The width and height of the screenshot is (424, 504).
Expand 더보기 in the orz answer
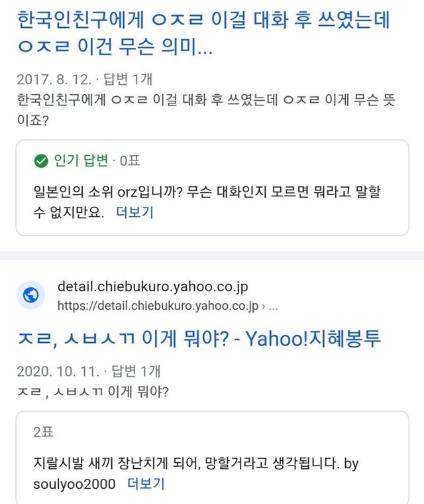coord(134,212)
